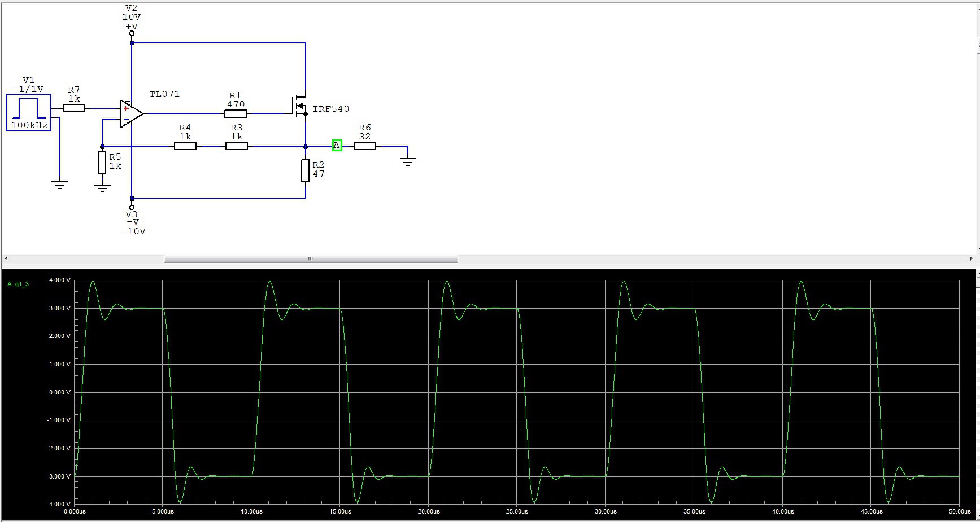Click the '-10V' label of V3
Image resolution: width=980 pixels, height=522 pixels.
[133, 231]
